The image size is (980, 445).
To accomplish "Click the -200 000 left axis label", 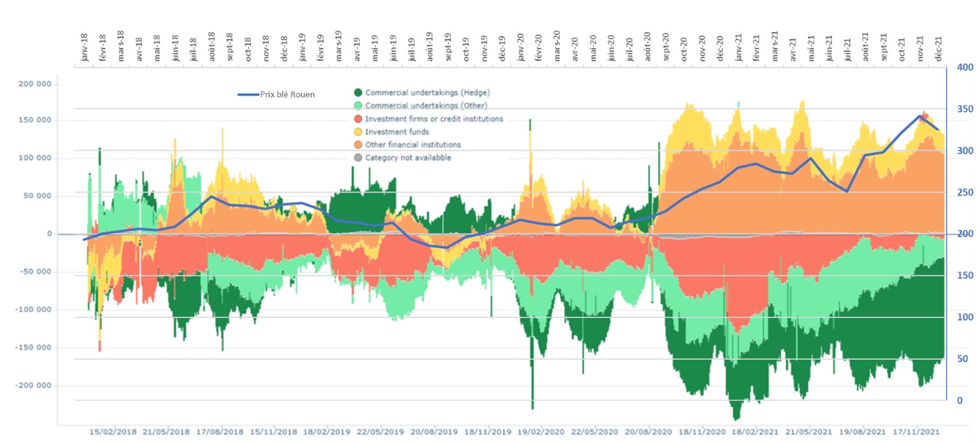I will [35, 386].
